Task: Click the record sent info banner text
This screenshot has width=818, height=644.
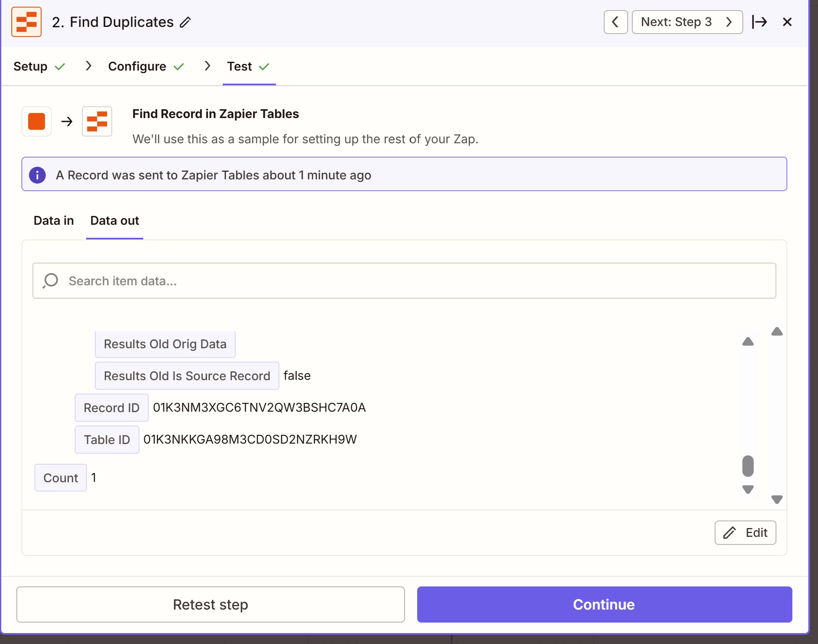Action: [213, 175]
